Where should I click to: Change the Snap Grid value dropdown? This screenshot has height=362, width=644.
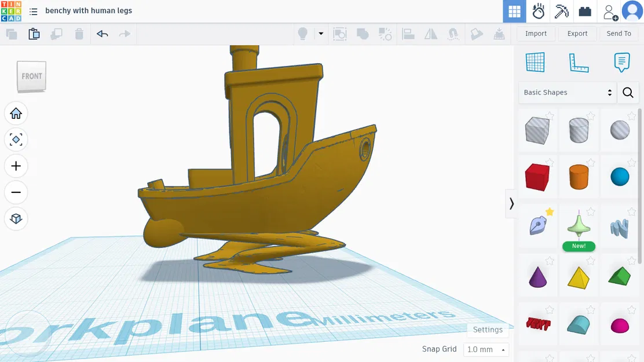coord(486,349)
